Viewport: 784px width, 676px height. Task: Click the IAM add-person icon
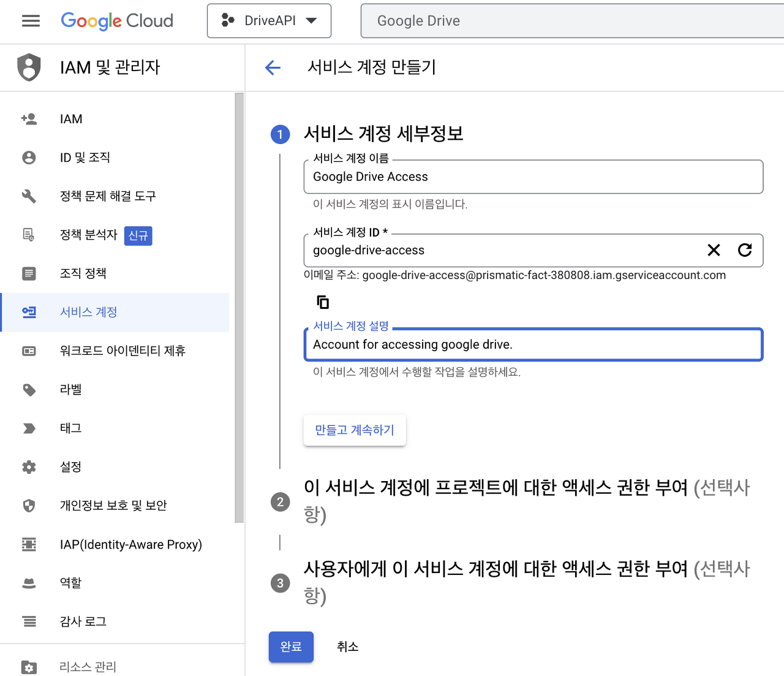tap(29, 119)
